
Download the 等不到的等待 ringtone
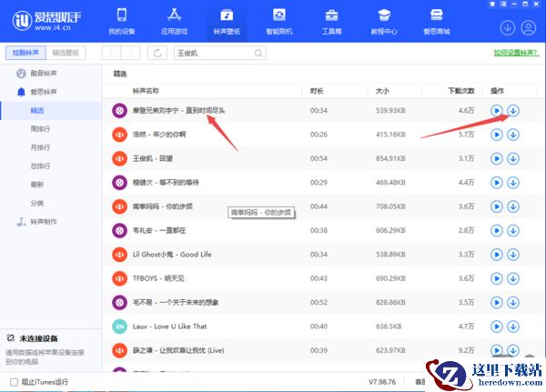513,183
